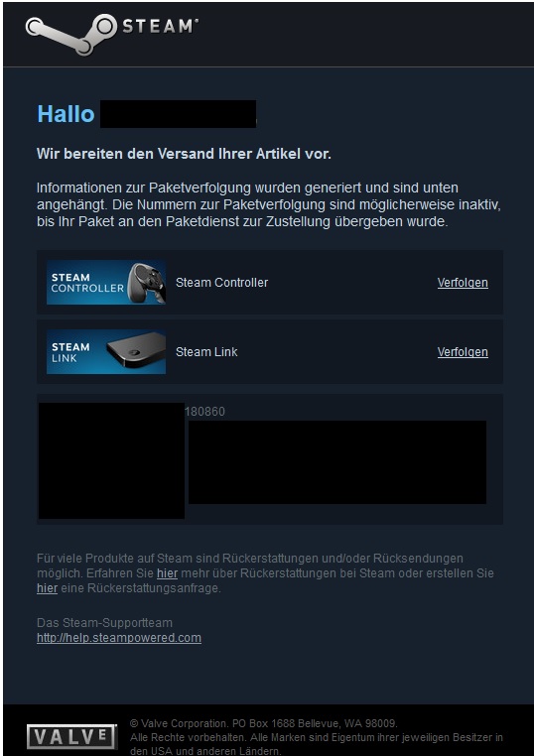Open the Steam Link product banner
This screenshot has height=756, width=534.
[x=106, y=352]
